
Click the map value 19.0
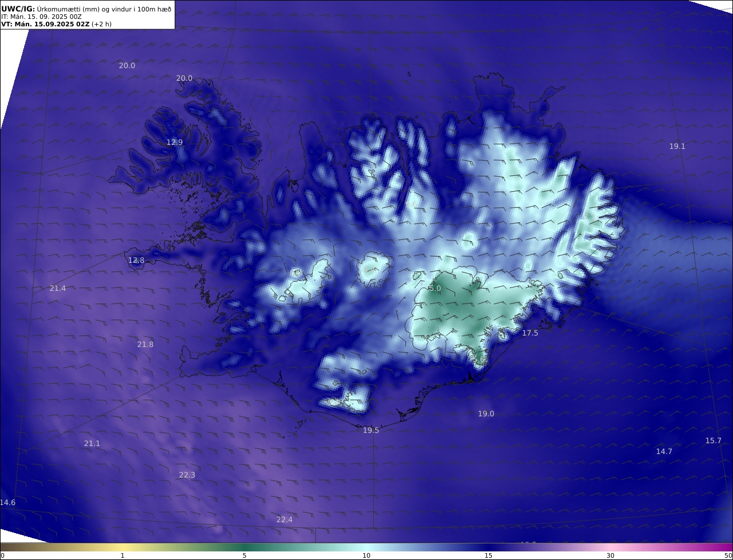tap(486, 413)
